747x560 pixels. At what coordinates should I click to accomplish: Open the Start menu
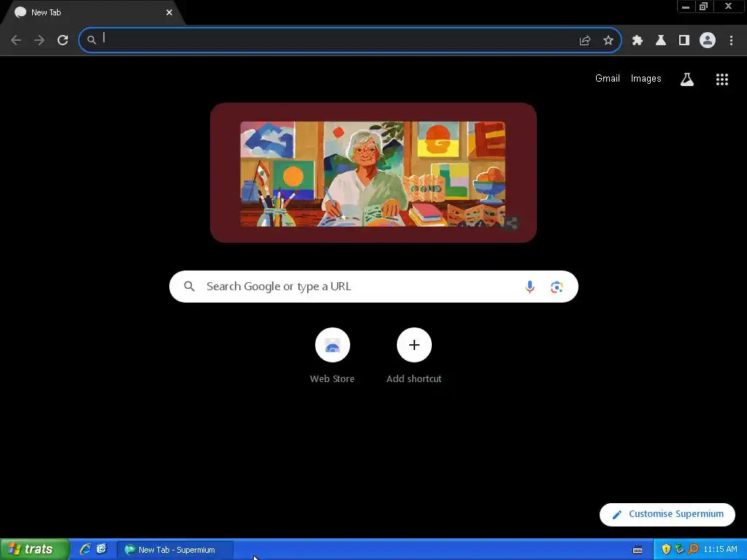tap(35, 550)
